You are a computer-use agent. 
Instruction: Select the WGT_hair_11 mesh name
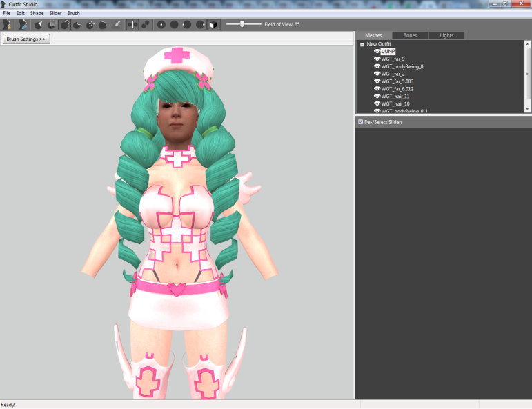pos(395,97)
